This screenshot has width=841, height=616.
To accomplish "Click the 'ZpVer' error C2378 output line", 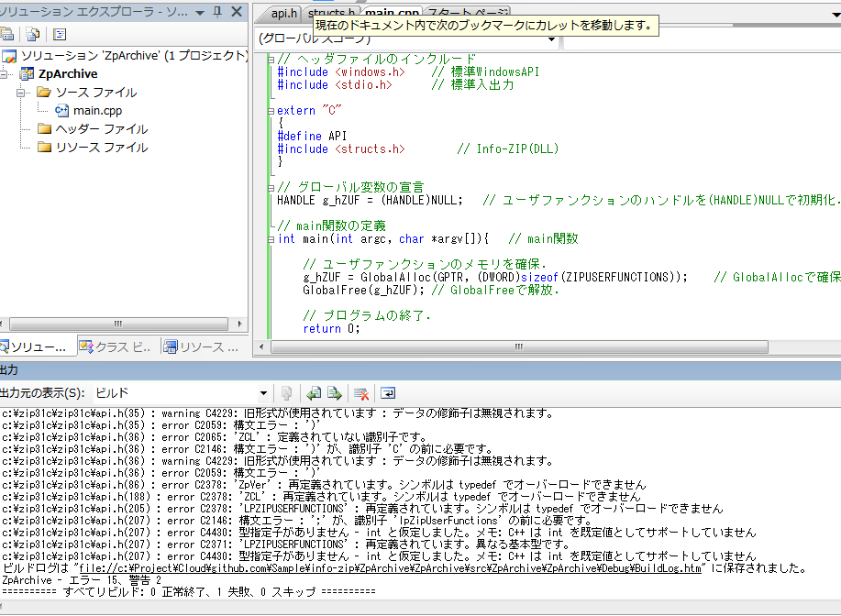I will click(x=324, y=485).
